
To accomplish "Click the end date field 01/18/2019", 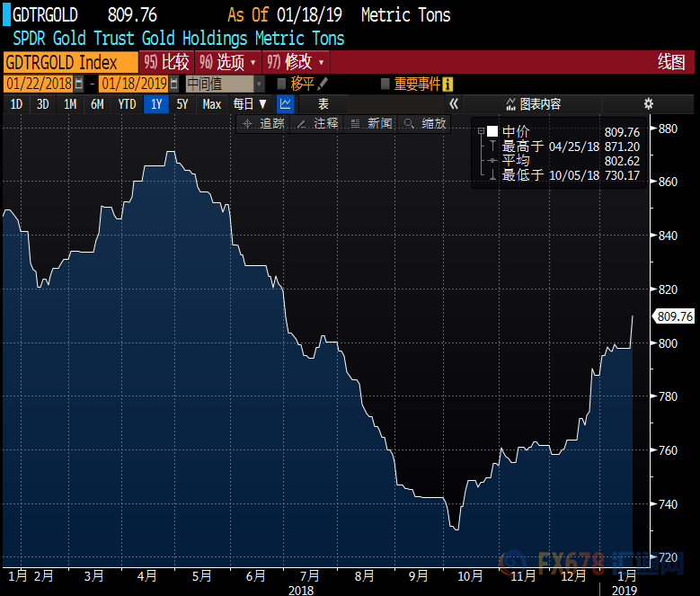I will [x=134, y=84].
